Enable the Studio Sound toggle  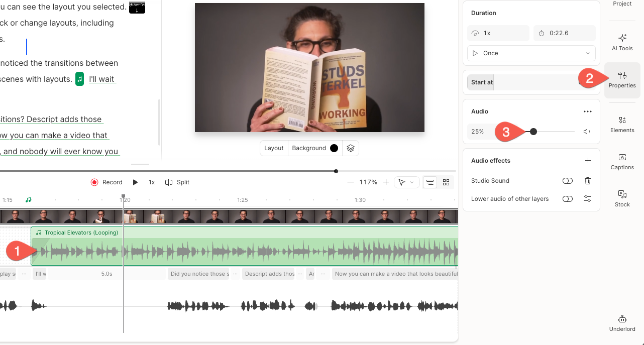click(567, 181)
